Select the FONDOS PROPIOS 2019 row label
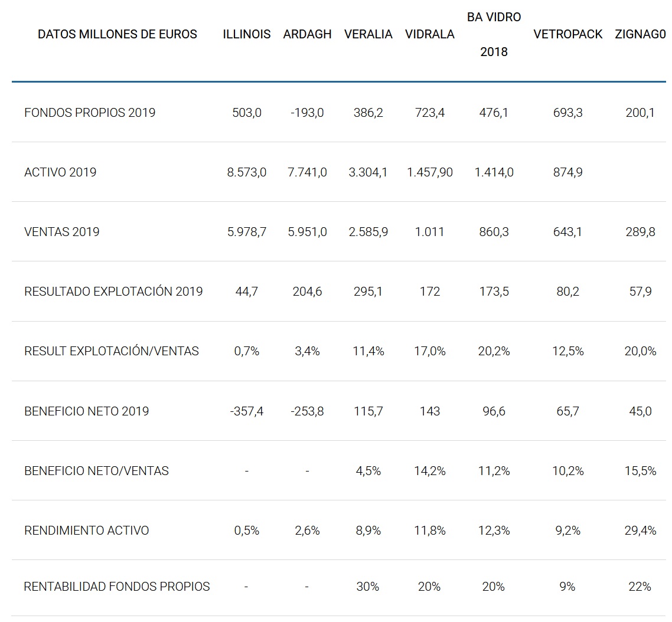Screen dimensions: 672x622 click(x=90, y=112)
